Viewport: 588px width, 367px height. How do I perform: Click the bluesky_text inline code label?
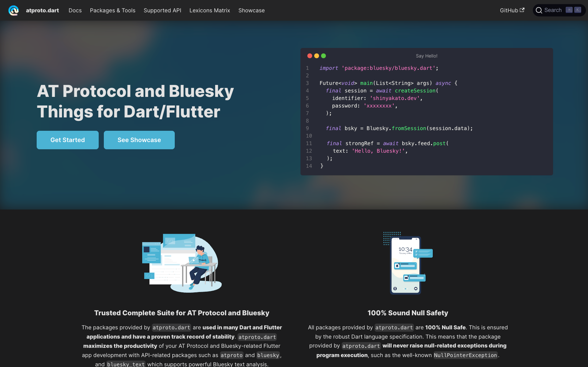pos(126,364)
